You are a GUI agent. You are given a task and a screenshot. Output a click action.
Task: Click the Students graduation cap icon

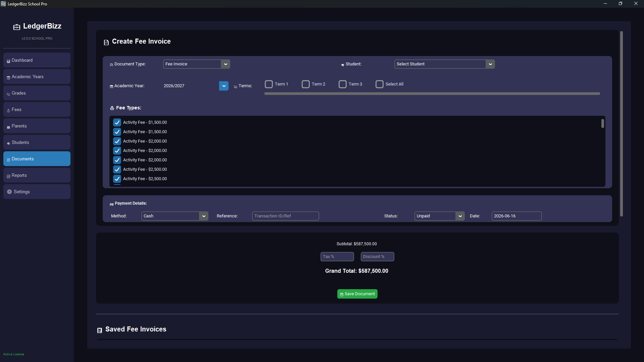coord(8,144)
